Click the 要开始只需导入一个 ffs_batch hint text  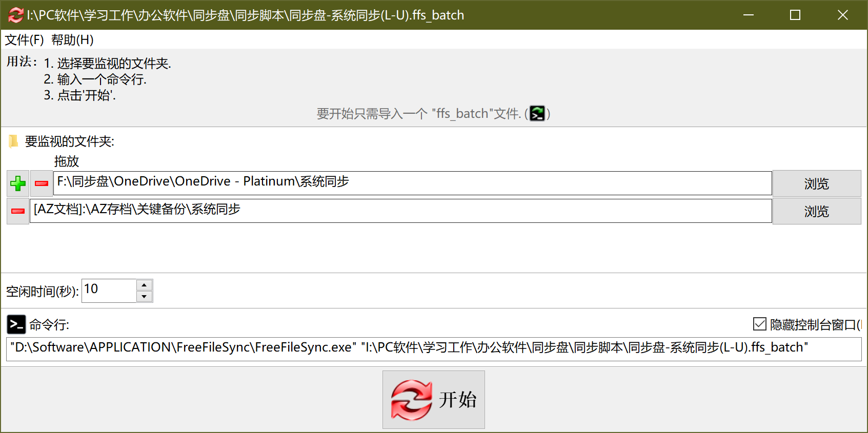point(419,113)
